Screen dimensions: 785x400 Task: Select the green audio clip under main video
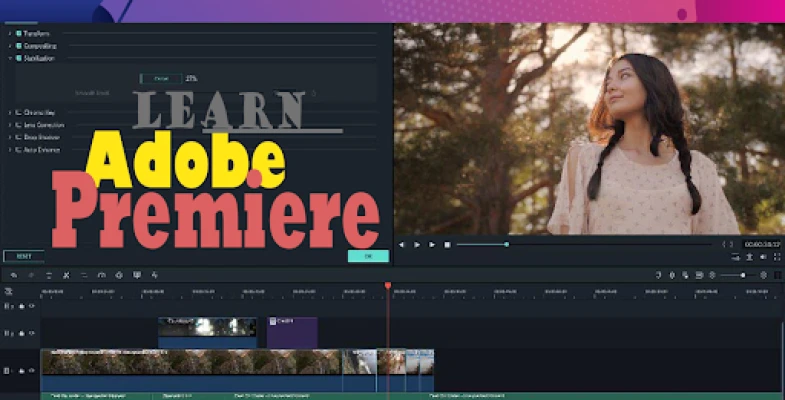pyautogui.click(x=411, y=396)
